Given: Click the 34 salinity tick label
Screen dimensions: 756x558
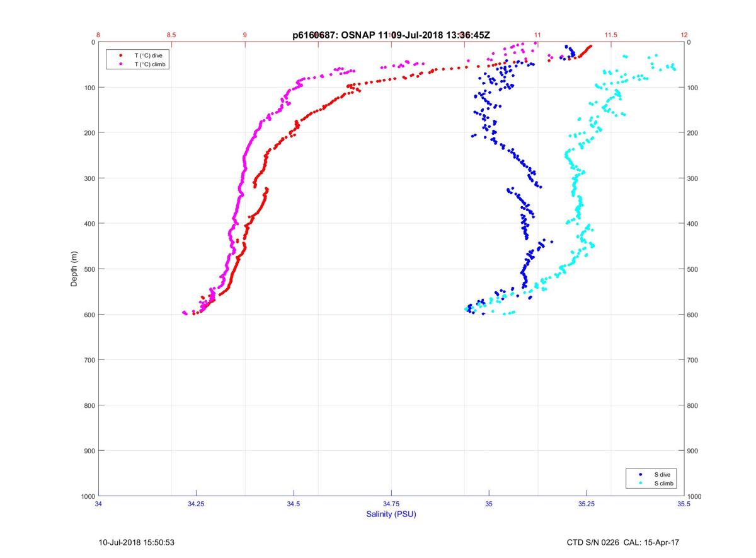Looking at the screenshot, I should (99, 504).
